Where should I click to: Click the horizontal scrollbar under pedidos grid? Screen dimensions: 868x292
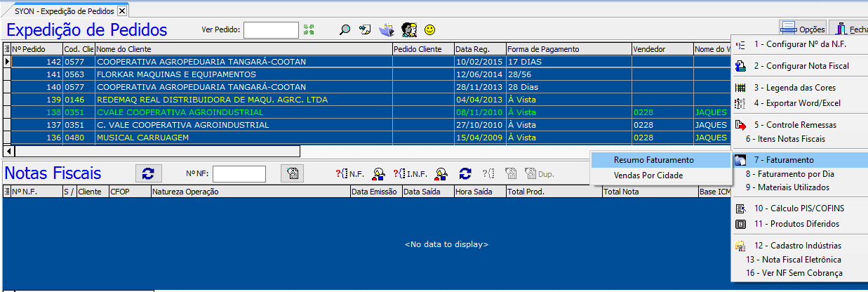[x=154, y=151]
